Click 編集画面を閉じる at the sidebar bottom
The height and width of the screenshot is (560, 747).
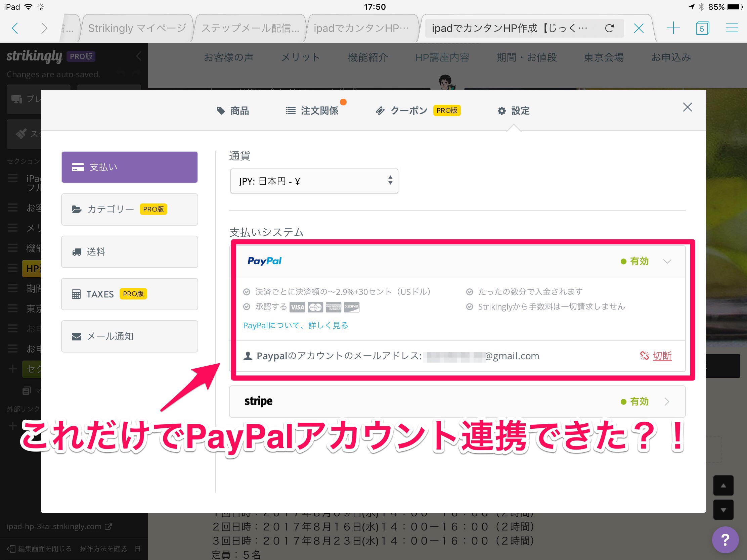coord(40,549)
